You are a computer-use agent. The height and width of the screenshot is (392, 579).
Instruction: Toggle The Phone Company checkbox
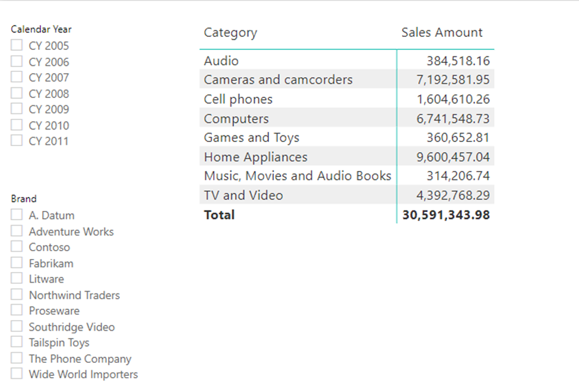[x=17, y=358]
